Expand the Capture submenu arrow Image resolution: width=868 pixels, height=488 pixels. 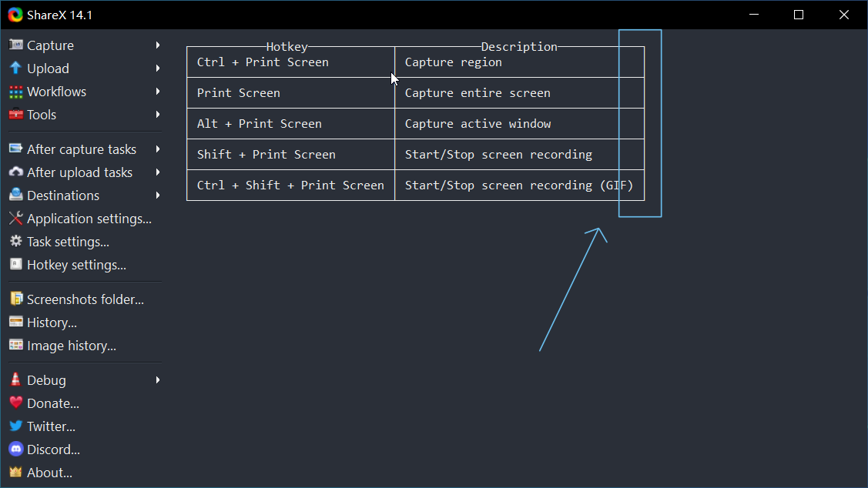coord(158,45)
